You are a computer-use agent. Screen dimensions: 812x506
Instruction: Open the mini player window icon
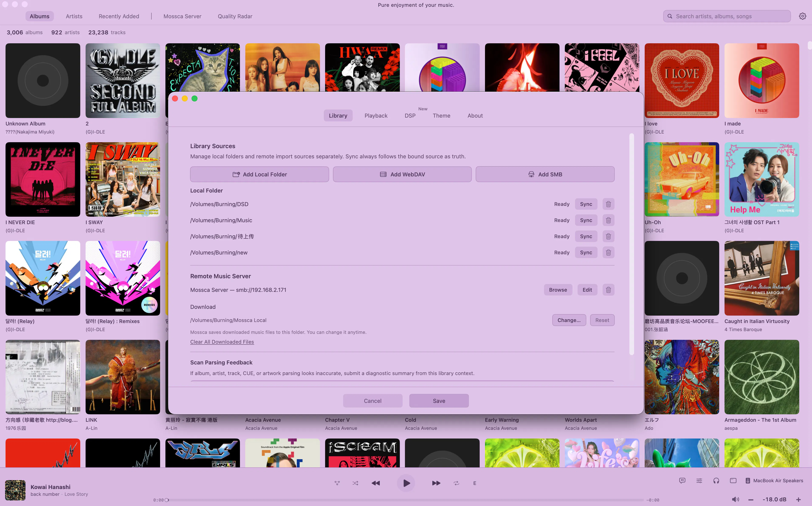(733, 481)
